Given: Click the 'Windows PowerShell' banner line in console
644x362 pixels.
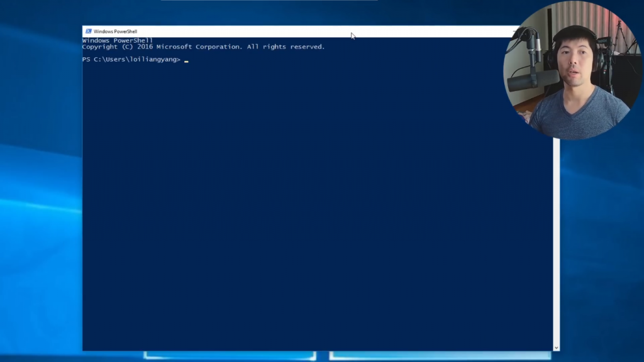Looking at the screenshot, I should pos(118,41).
